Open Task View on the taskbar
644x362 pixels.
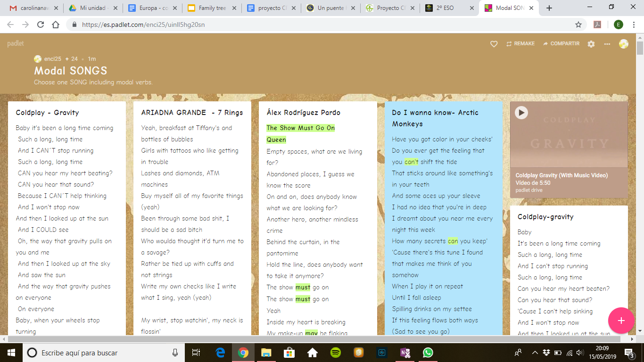point(196,353)
